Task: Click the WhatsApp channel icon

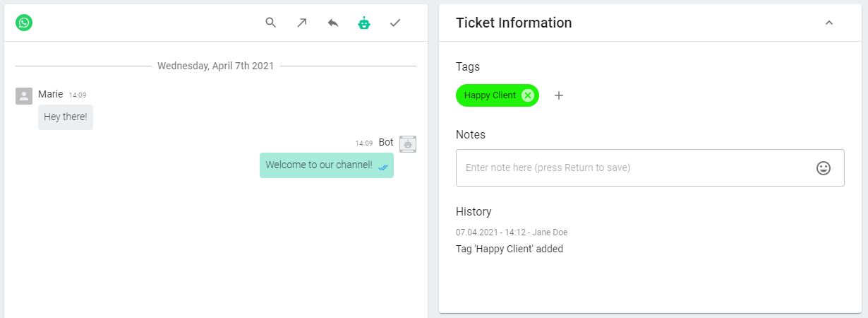Action: 24,23
